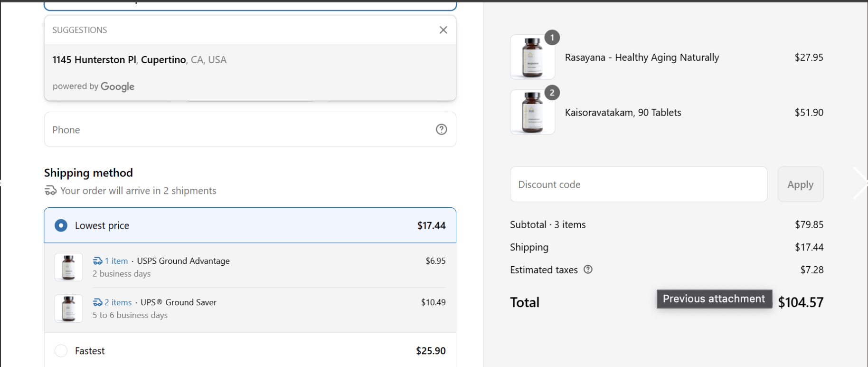The height and width of the screenshot is (367, 868).
Task: Dismiss the address suggestions panel
Action: 443,29
